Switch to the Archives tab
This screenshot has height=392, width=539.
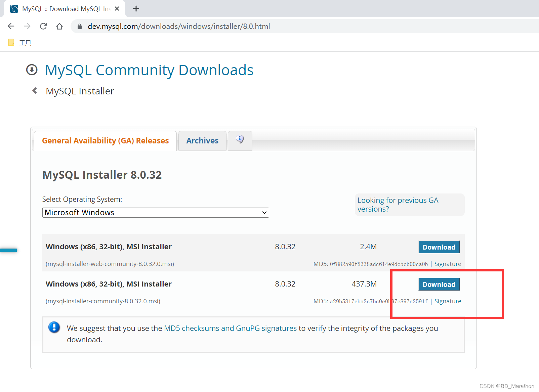coord(202,140)
